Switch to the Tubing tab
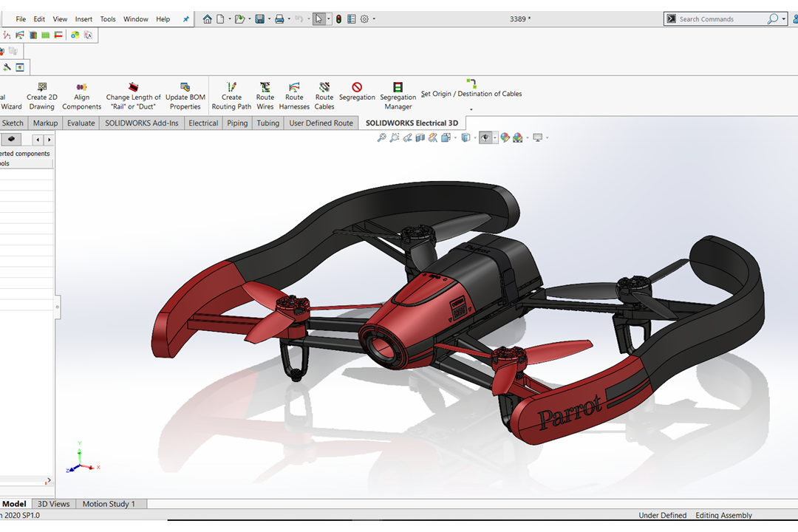This screenshot has width=798, height=532. point(268,123)
